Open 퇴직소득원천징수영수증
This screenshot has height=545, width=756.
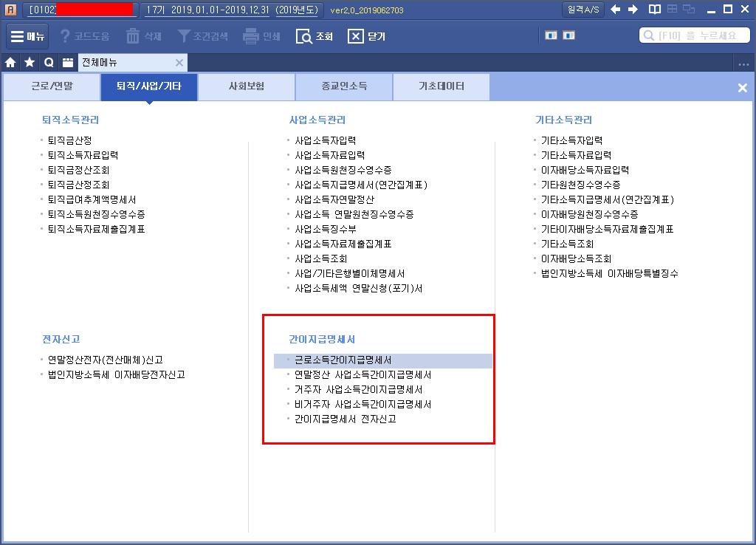click(97, 214)
